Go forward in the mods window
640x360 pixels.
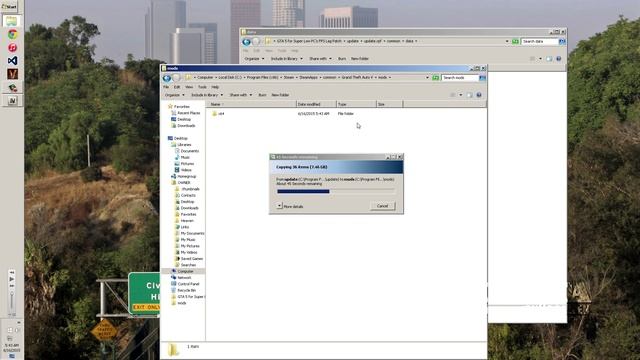(x=176, y=78)
